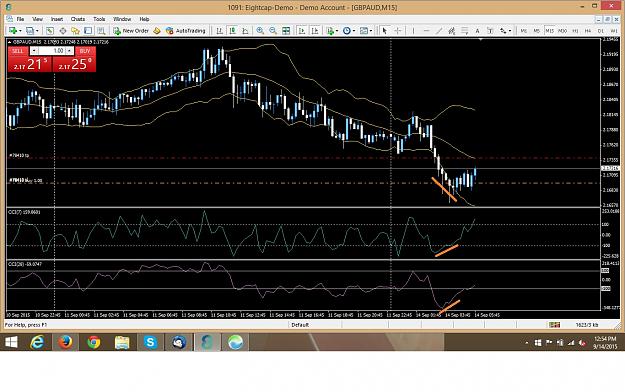The image size is (625, 392).
Task: Open the View menu
Action: pos(37,19)
